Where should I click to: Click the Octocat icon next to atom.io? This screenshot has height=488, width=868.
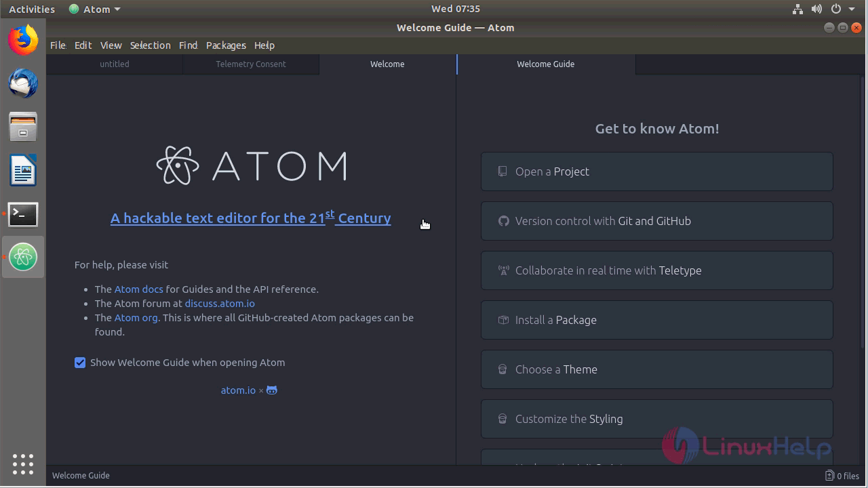click(271, 390)
